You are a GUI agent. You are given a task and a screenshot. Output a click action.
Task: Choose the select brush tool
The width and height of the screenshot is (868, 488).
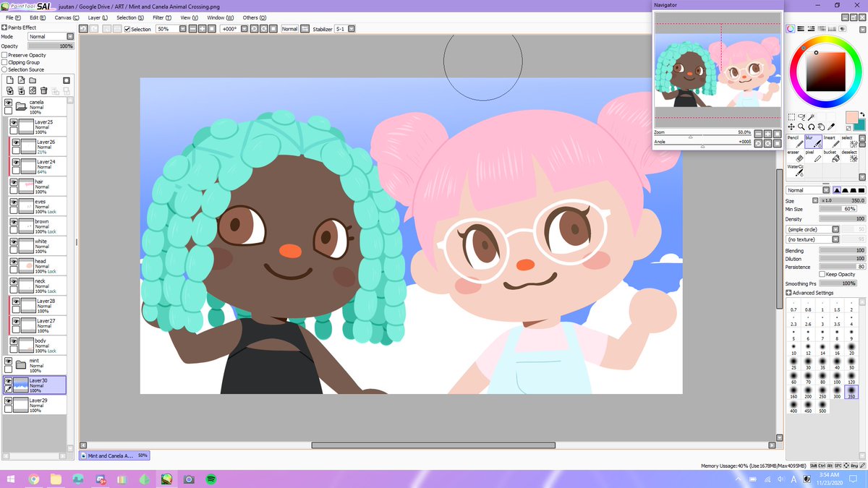click(850, 142)
